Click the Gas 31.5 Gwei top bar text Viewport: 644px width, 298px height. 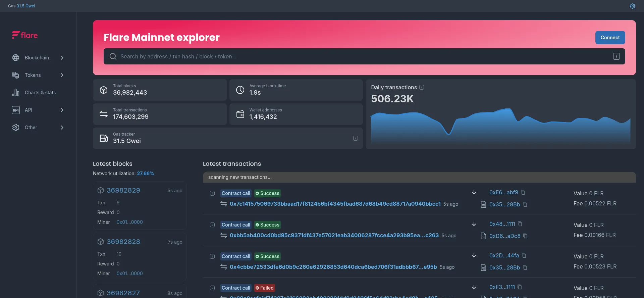21,6
